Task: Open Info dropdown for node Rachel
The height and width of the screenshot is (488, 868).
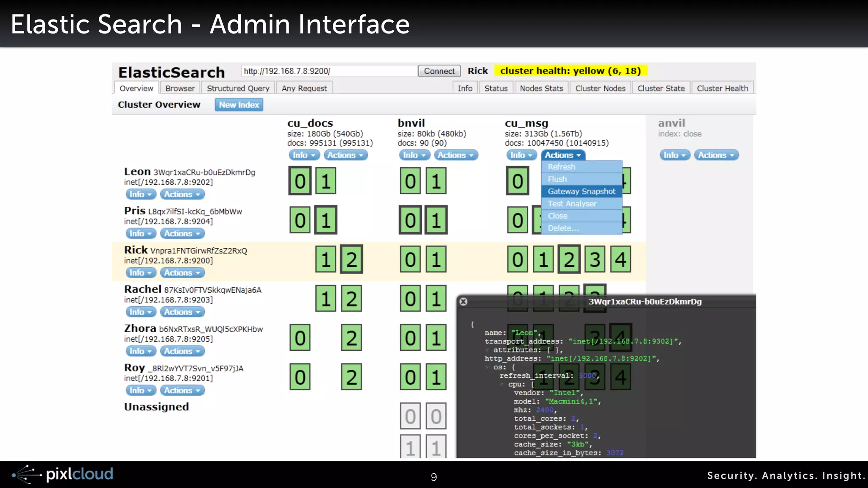Action: click(141, 312)
